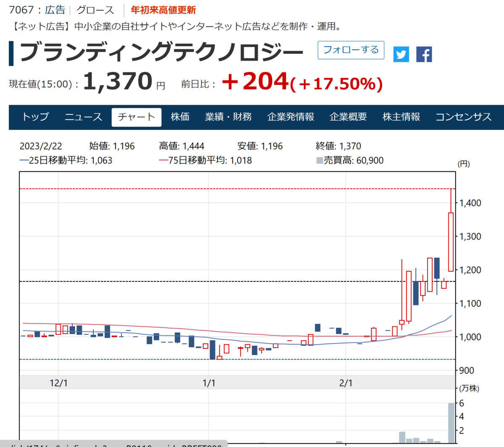Switch to コンセンサス tab

coord(463,117)
